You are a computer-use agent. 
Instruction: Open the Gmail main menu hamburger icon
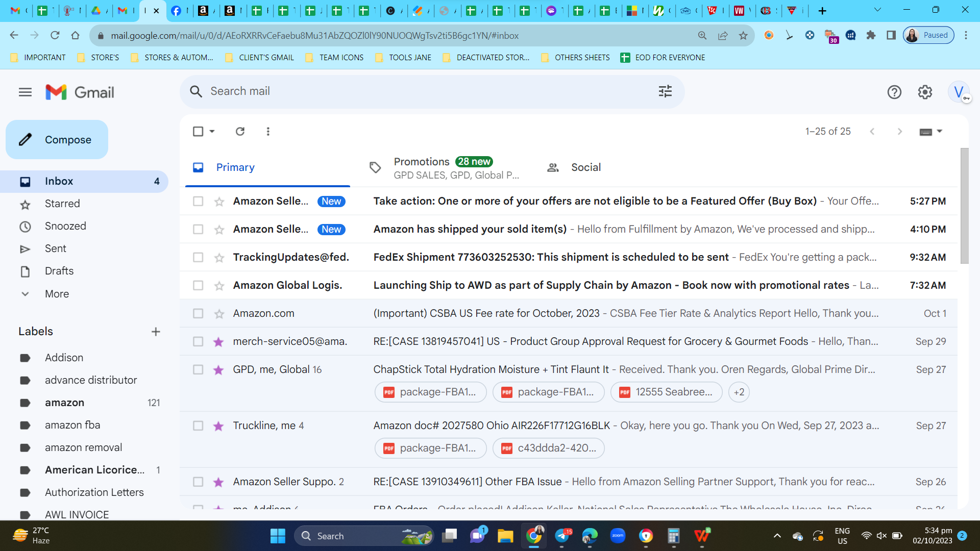click(25, 92)
